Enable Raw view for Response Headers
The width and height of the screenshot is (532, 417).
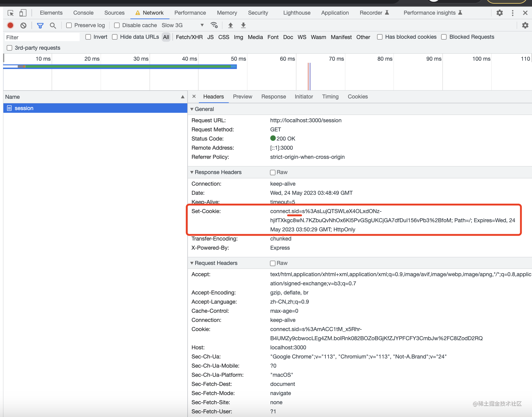click(273, 173)
